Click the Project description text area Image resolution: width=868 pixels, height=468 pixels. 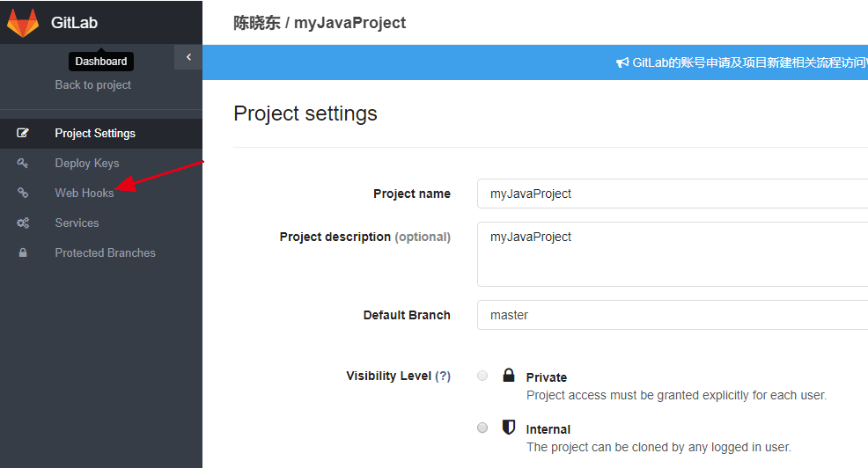coord(672,254)
